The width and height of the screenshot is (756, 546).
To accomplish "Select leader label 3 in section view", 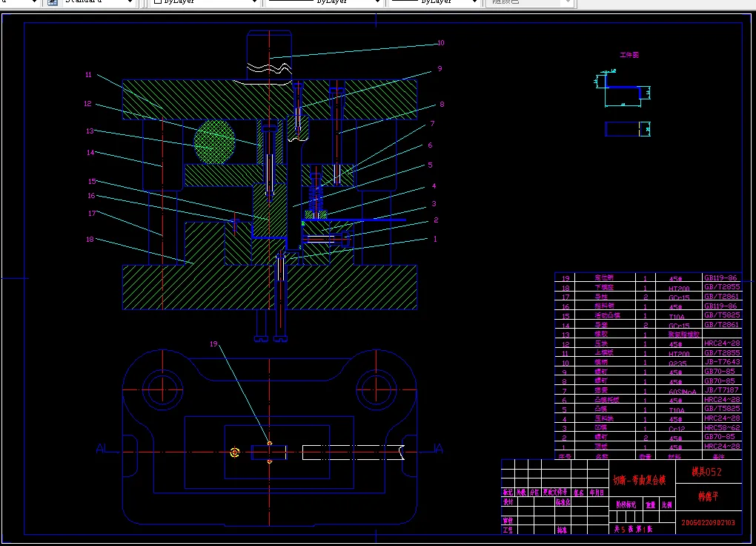I will (434, 204).
